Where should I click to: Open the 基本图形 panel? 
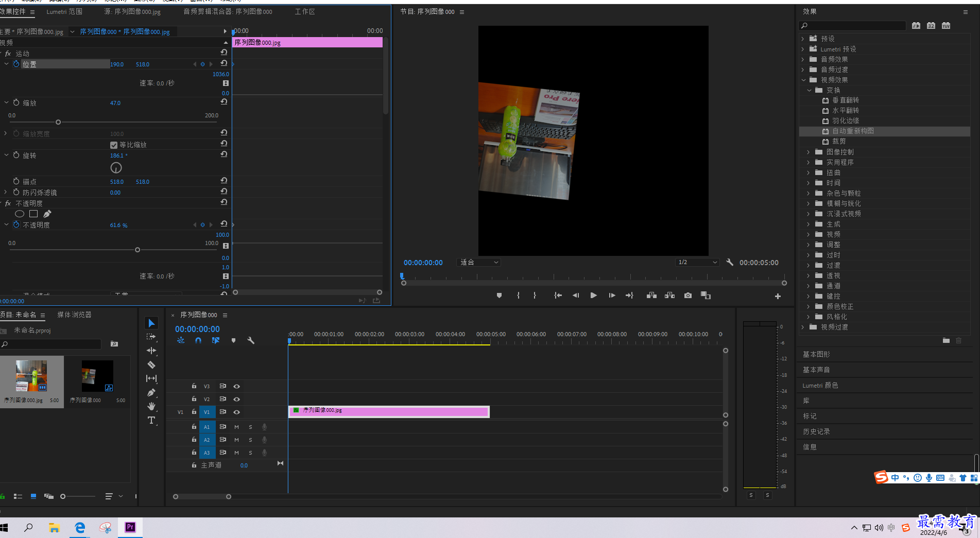pos(816,354)
